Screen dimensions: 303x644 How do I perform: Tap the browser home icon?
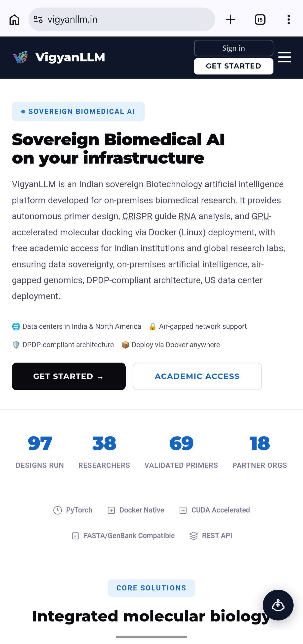click(x=14, y=20)
